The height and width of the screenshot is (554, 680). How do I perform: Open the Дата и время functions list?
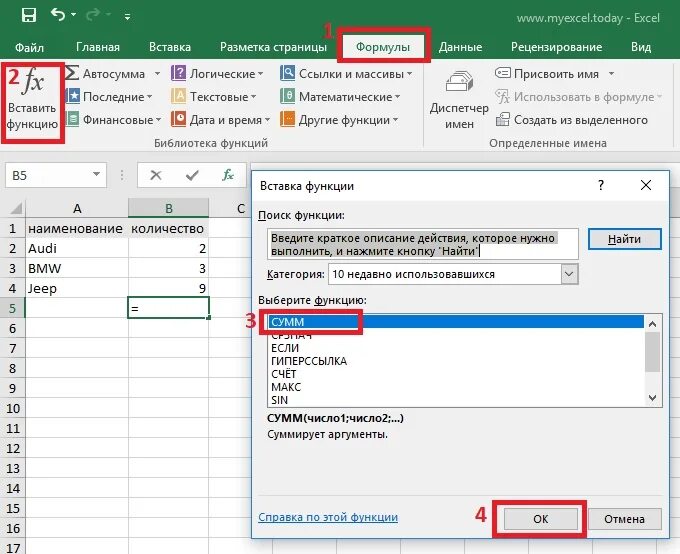click(221, 119)
